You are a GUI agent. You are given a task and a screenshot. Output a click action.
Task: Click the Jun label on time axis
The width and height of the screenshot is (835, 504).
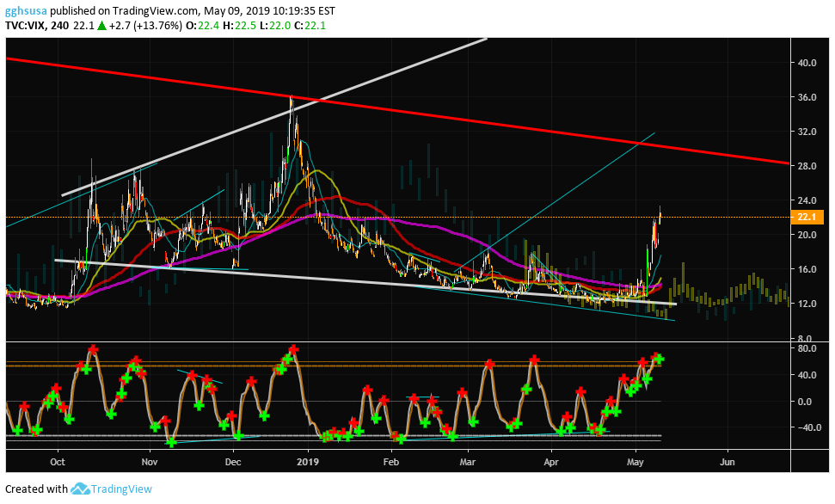[727, 462]
